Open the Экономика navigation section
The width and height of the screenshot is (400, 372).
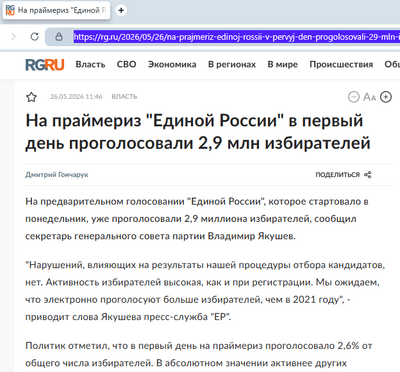coord(172,64)
